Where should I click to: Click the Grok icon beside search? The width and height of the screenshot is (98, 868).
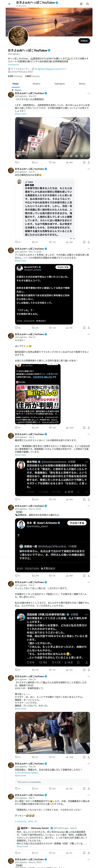[81, 4]
